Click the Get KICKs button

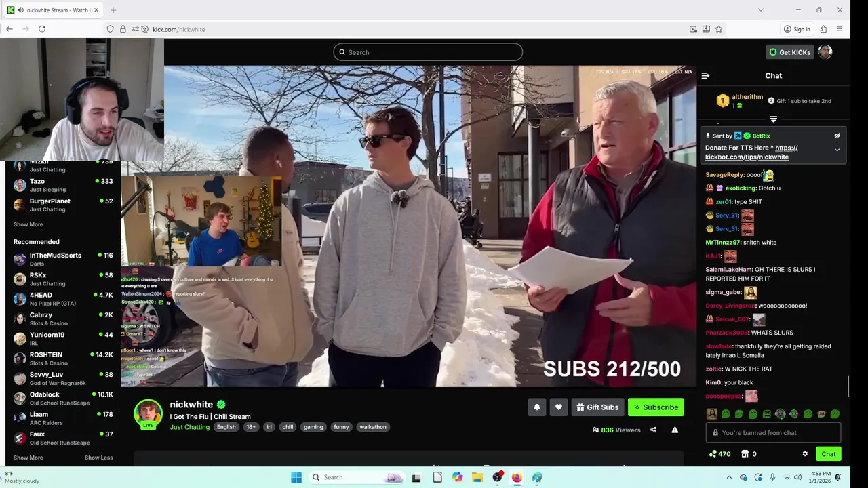point(790,52)
